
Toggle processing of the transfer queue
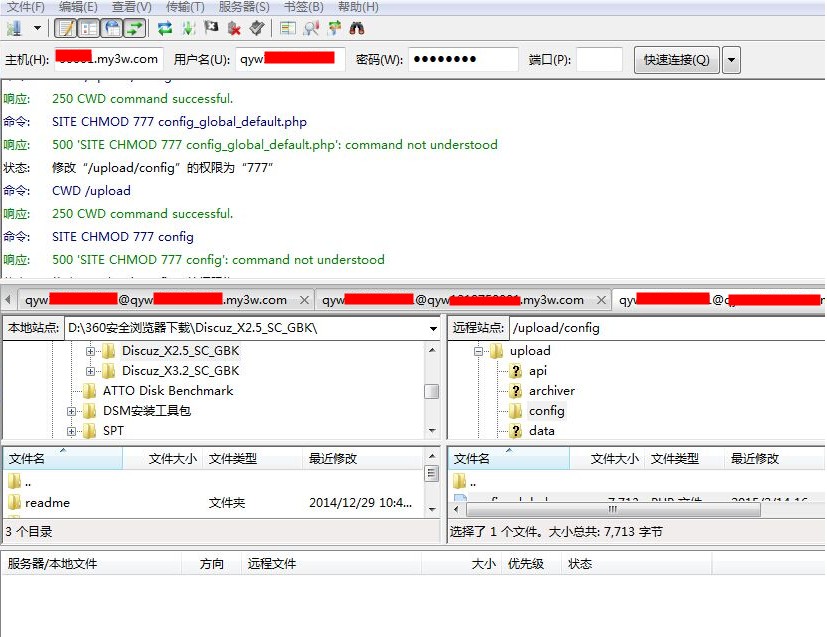188,28
